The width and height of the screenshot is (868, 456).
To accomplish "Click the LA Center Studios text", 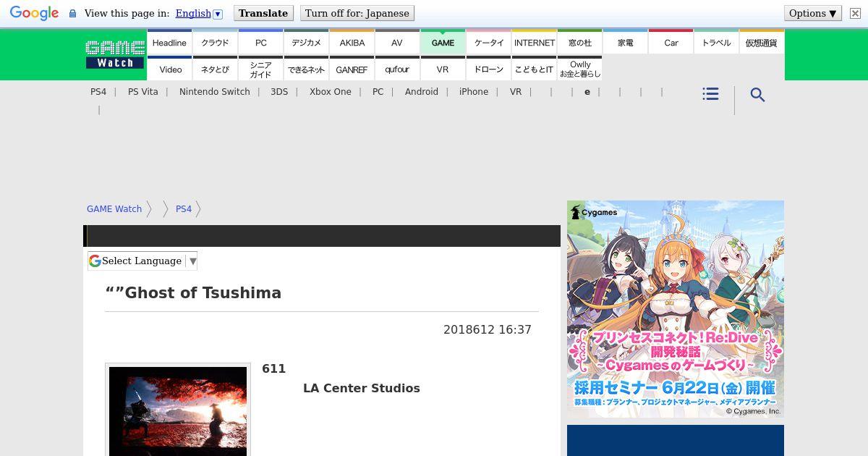I will coord(362,388).
